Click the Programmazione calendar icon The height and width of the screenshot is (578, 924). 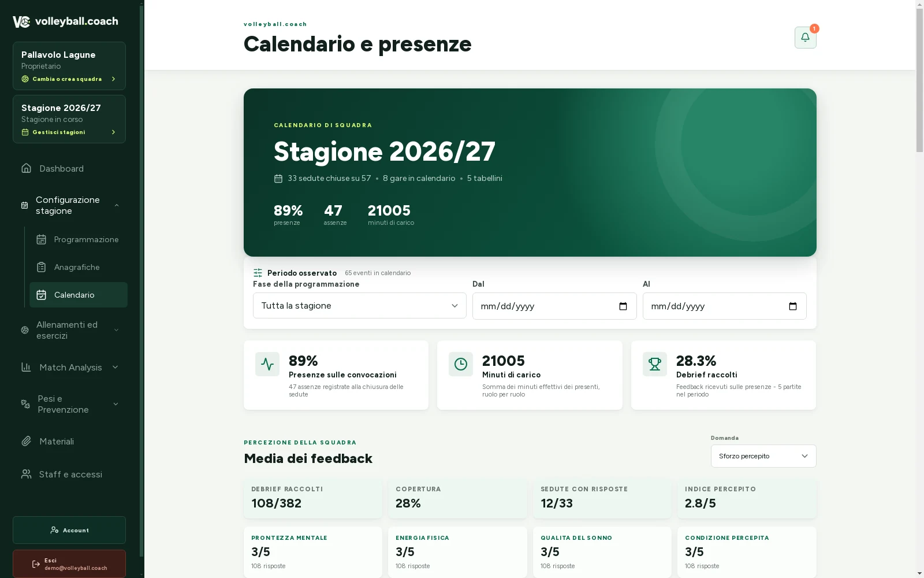click(x=41, y=239)
